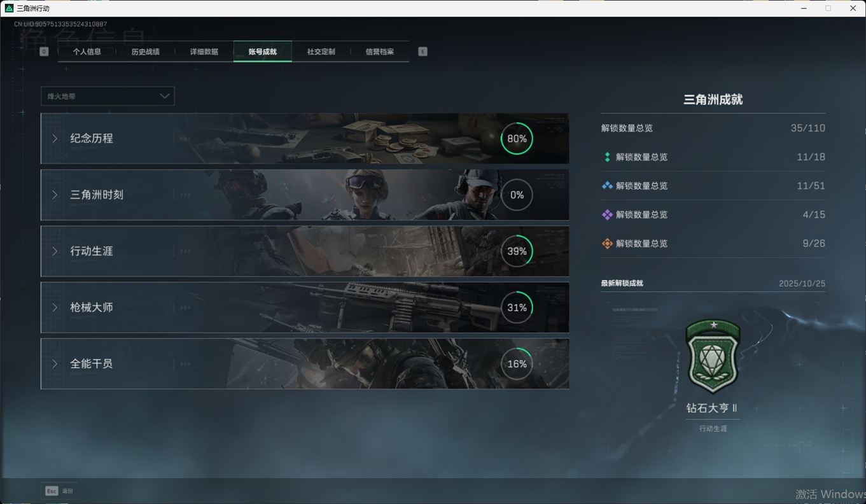Switch to the 个人信息 tab
Viewport: 866px width, 504px height.
click(87, 52)
